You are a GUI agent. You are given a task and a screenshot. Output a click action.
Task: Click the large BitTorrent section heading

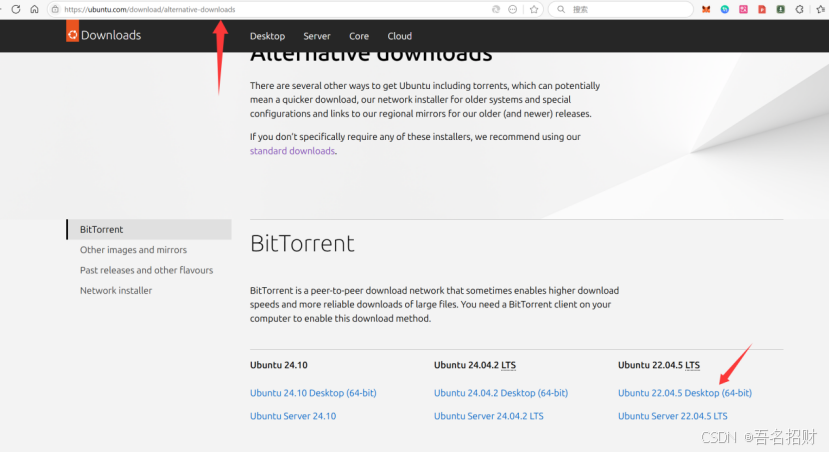click(302, 244)
